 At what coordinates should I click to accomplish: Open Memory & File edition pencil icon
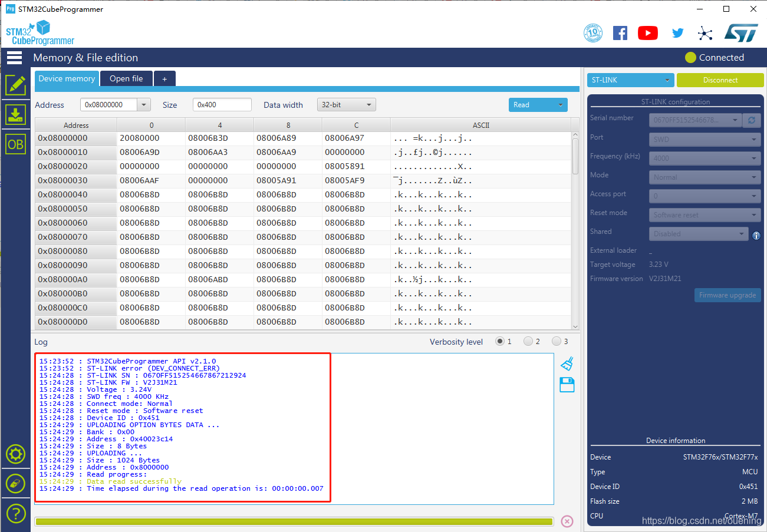click(x=15, y=85)
